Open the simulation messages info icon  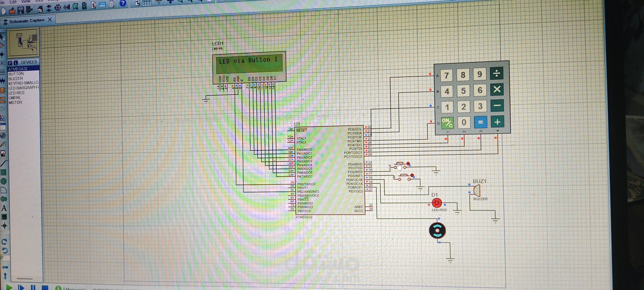point(58,288)
